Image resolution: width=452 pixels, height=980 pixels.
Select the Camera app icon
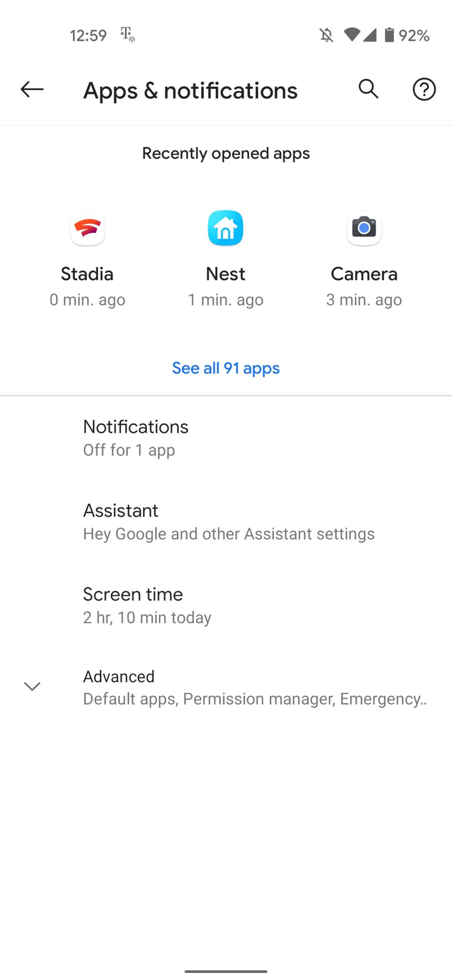(364, 228)
